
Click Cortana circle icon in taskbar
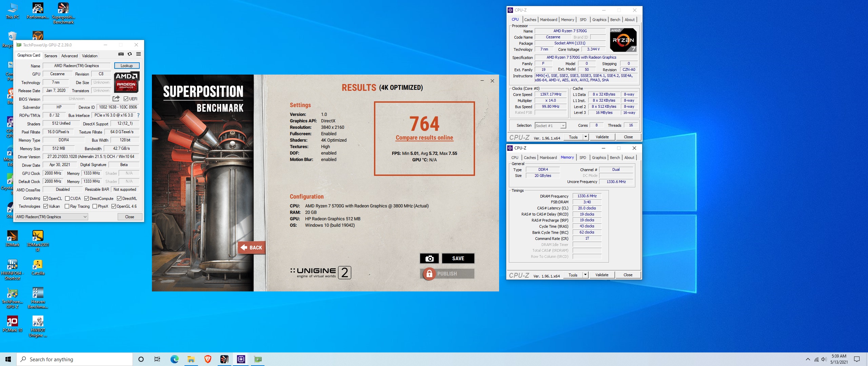(141, 359)
